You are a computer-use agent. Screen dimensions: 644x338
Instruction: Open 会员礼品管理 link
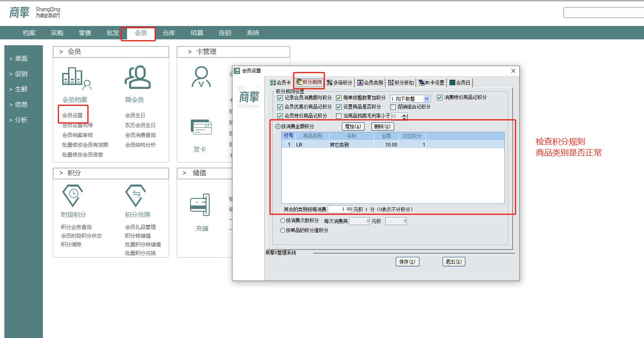click(140, 227)
